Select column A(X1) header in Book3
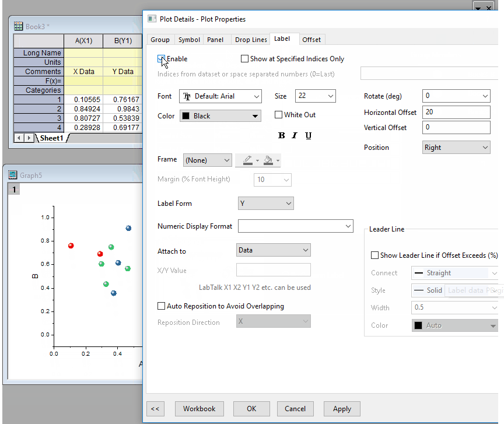 tap(83, 41)
